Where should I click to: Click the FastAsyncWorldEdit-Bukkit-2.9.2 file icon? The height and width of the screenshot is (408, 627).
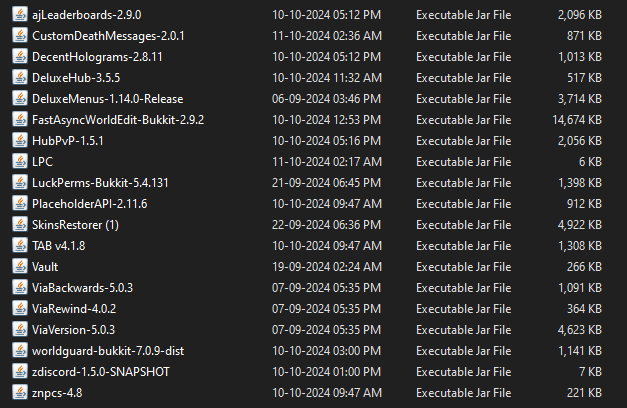[20, 120]
